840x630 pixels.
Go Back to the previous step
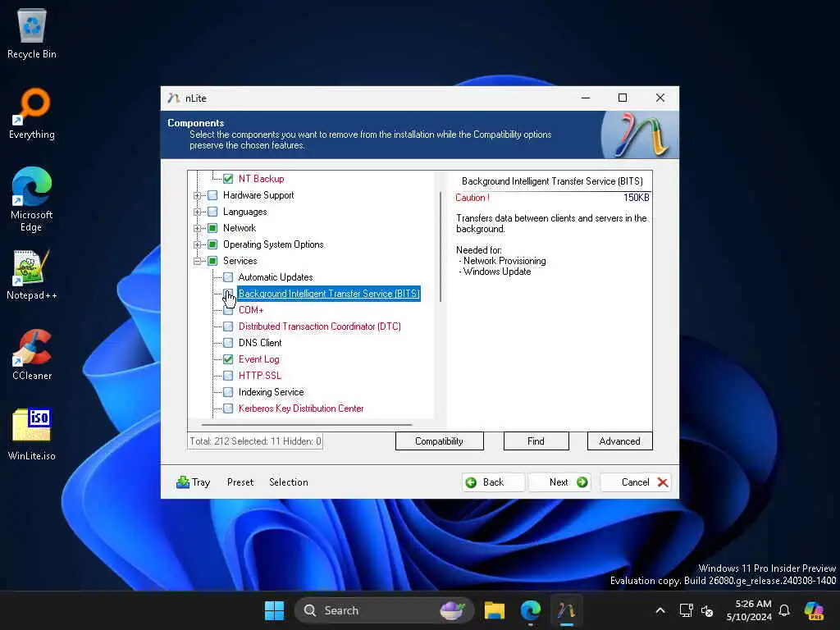[493, 482]
